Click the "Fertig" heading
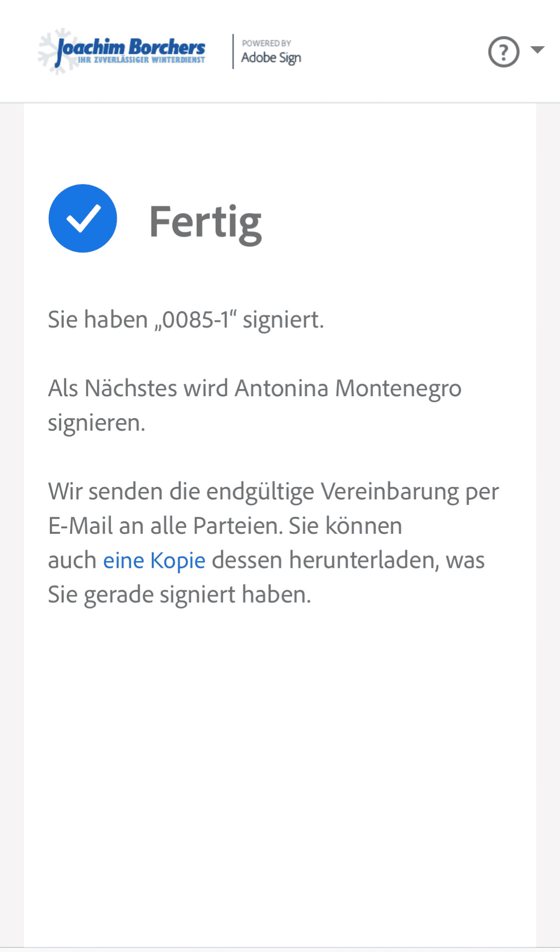Screen dimensions: 560x952 pos(205,222)
